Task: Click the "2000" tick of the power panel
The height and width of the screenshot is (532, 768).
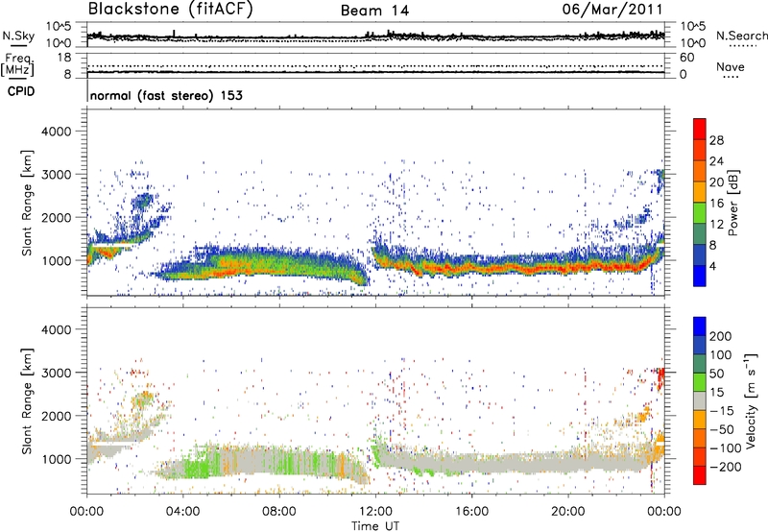Action: 57,217
